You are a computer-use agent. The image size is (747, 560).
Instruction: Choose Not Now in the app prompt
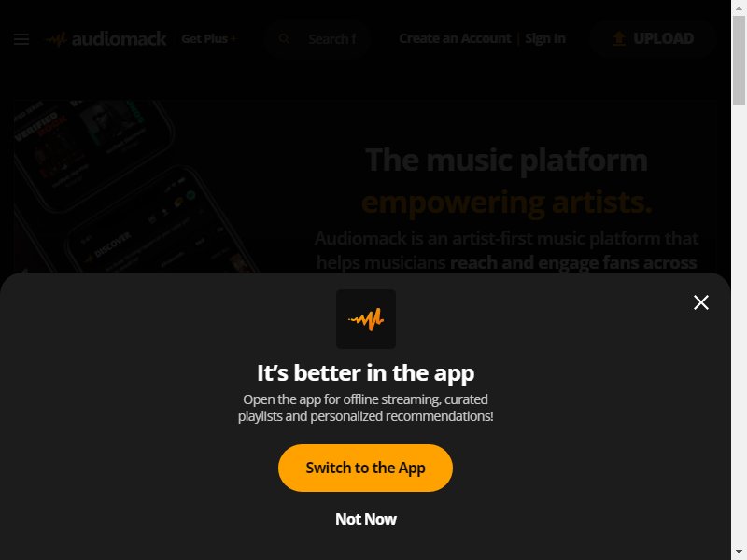(366, 519)
